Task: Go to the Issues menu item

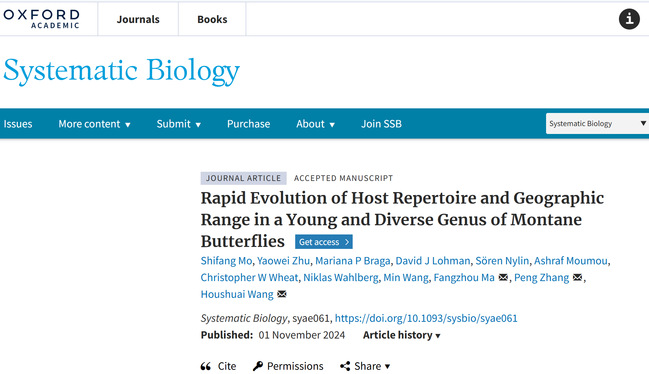Action: point(18,124)
